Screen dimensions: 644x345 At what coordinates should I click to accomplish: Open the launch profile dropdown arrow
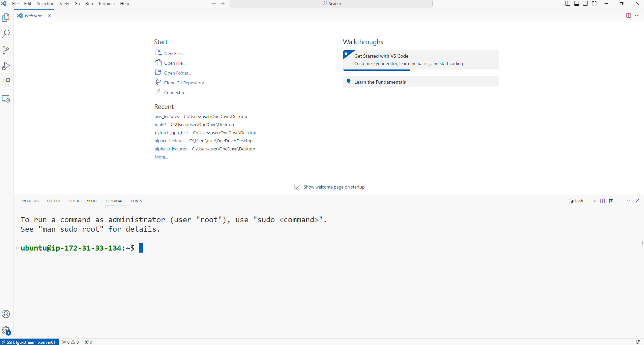(x=594, y=201)
